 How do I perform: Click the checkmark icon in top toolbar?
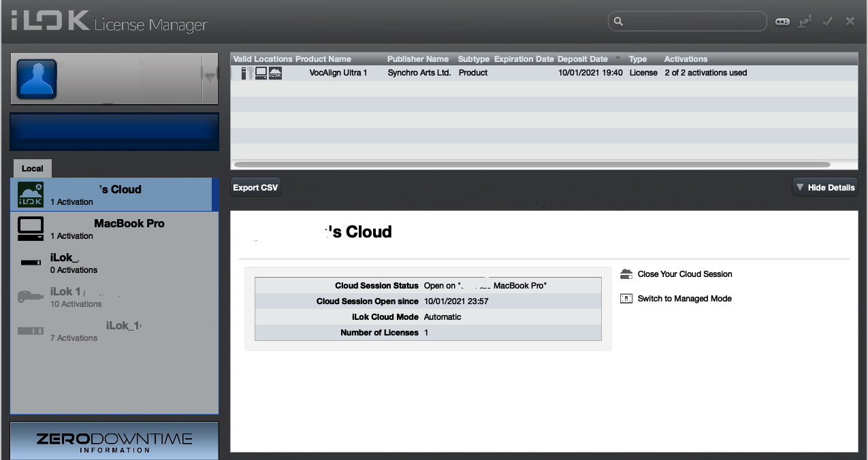pos(828,22)
